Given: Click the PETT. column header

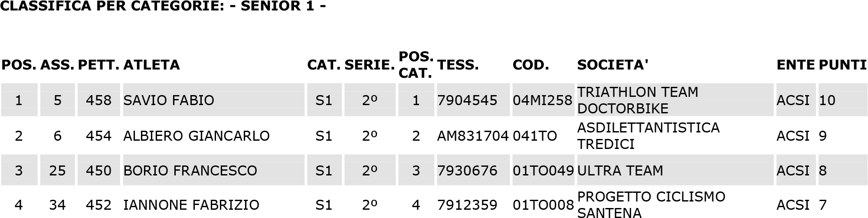Looking at the screenshot, I should [98, 65].
